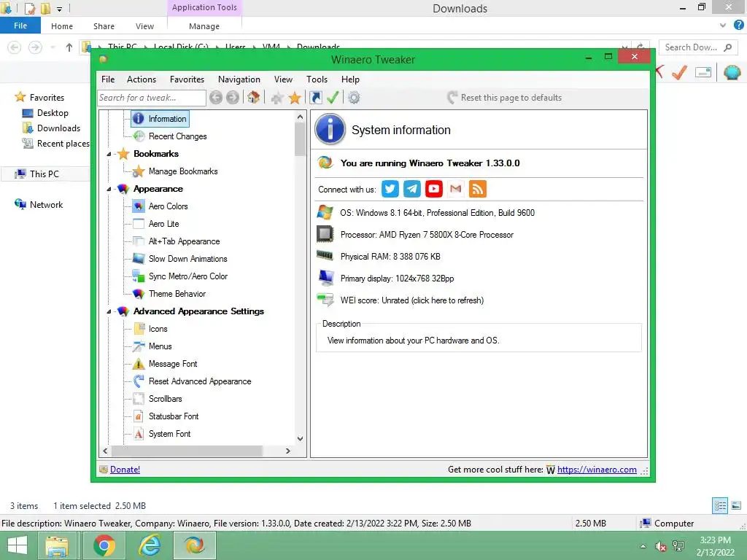
Task: Collapse the Appearance tree node
Action: click(109, 189)
